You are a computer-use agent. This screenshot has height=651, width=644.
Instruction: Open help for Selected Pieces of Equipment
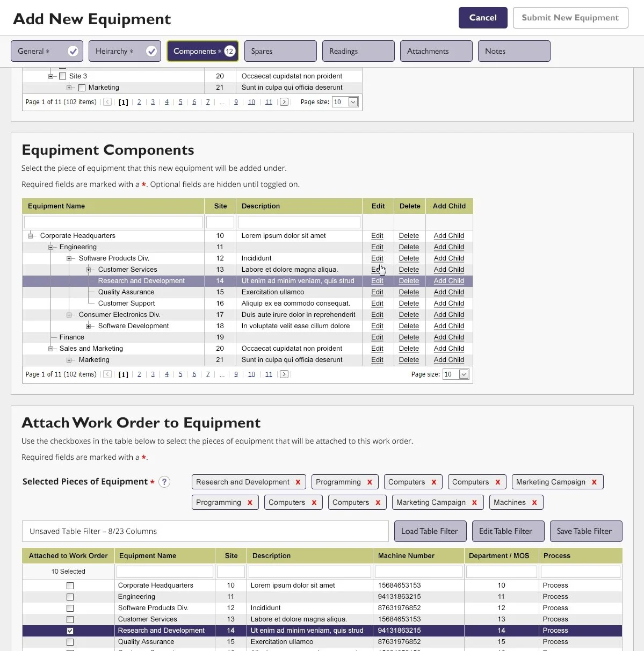[x=165, y=482]
